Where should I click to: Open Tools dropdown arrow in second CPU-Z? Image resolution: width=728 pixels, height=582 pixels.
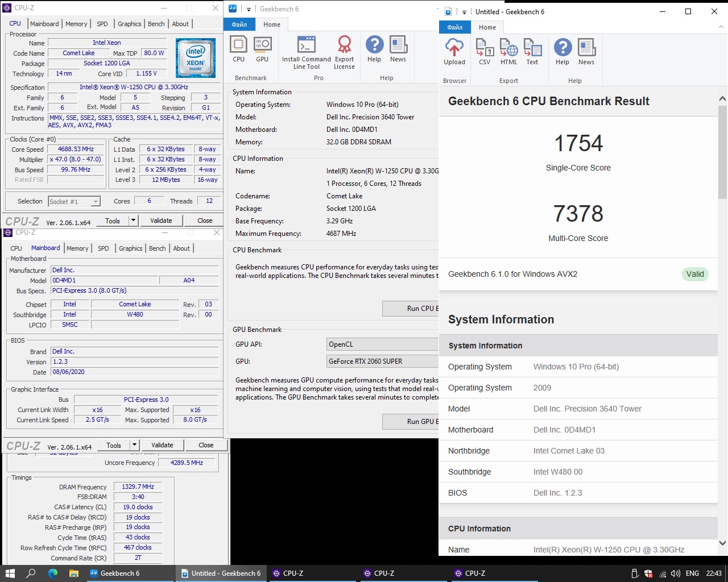[134, 445]
